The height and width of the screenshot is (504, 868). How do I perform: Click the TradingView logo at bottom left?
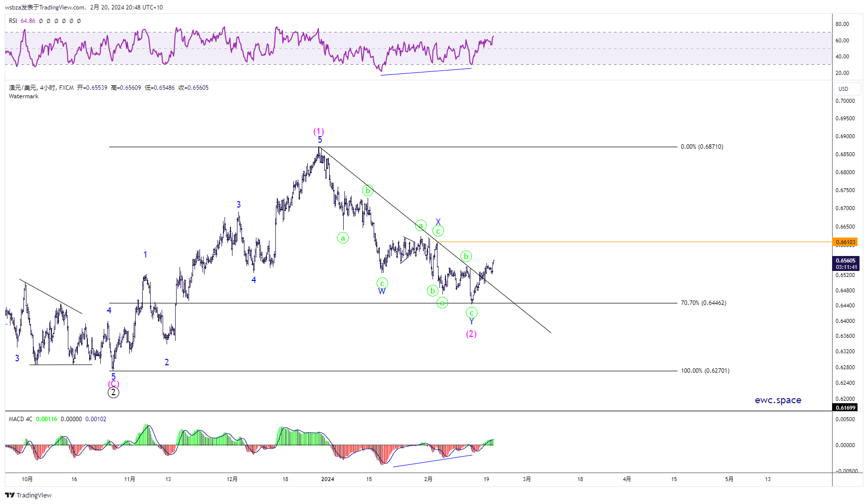tap(28, 495)
